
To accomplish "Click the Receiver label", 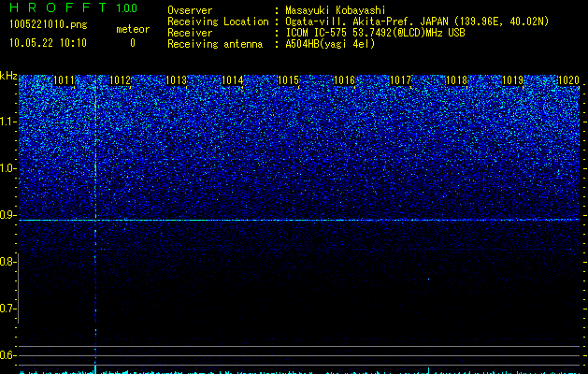I will [x=190, y=33].
